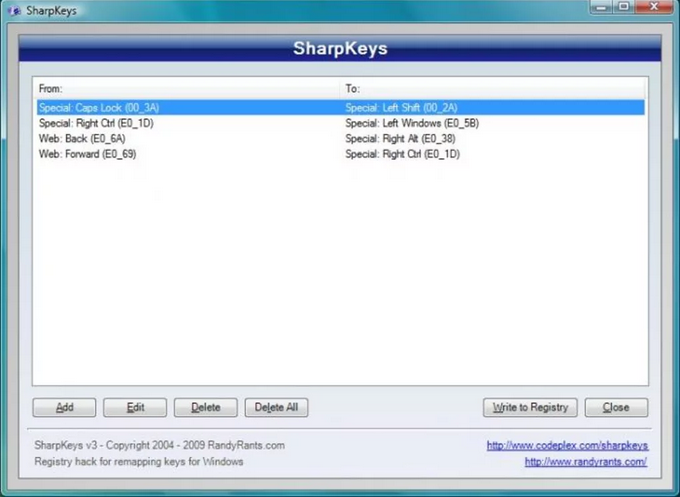Close window with the title bar X
The image size is (680, 497).
pyautogui.click(x=654, y=7)
